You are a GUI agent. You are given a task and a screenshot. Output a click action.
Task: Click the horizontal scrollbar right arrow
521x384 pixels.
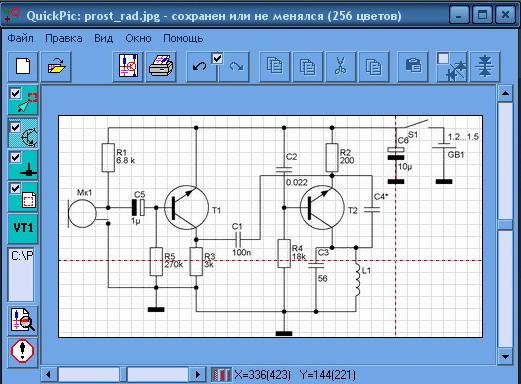click(x=198, y=374)
